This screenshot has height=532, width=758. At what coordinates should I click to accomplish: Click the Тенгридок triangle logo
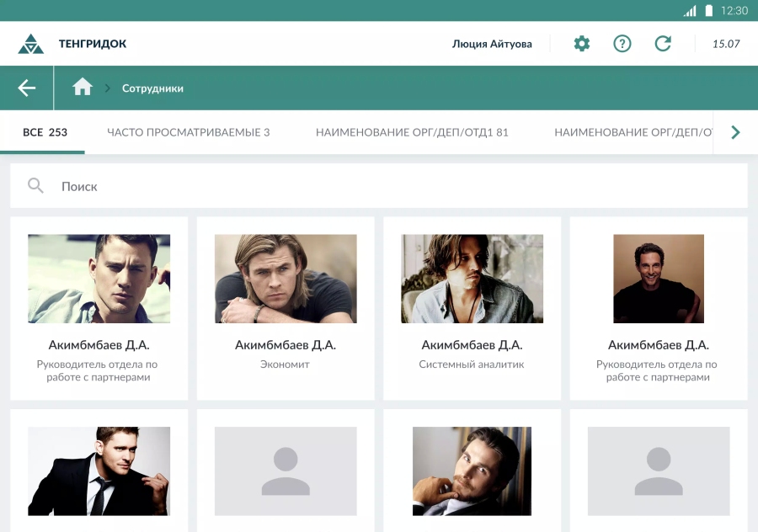pos(31,44)
